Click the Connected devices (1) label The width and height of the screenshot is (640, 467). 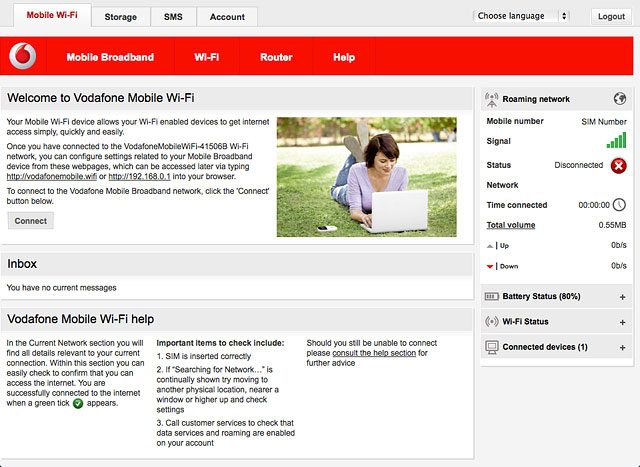point(545,347)
